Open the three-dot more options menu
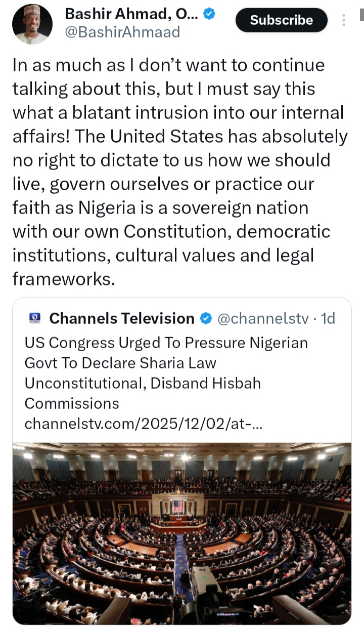 pyautogui.click(x=344, y=20)
